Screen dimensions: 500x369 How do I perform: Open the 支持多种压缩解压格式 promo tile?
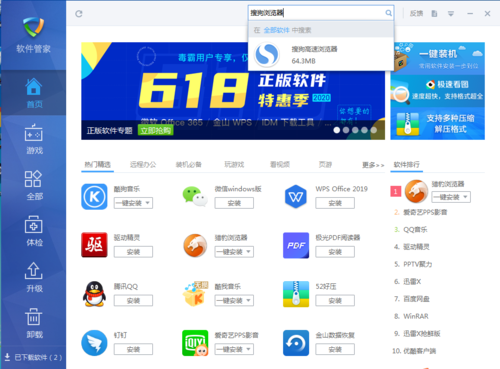point(438,123)
